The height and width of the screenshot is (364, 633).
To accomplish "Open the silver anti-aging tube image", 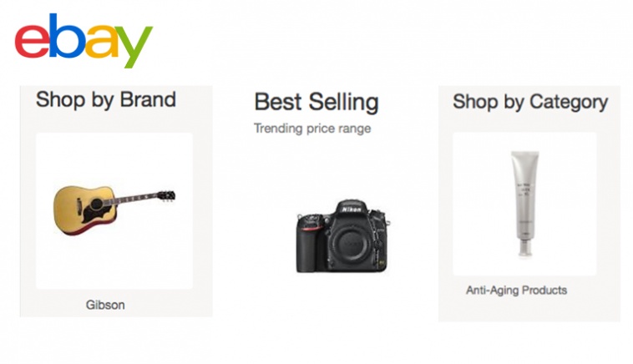I will coord(524,204).
